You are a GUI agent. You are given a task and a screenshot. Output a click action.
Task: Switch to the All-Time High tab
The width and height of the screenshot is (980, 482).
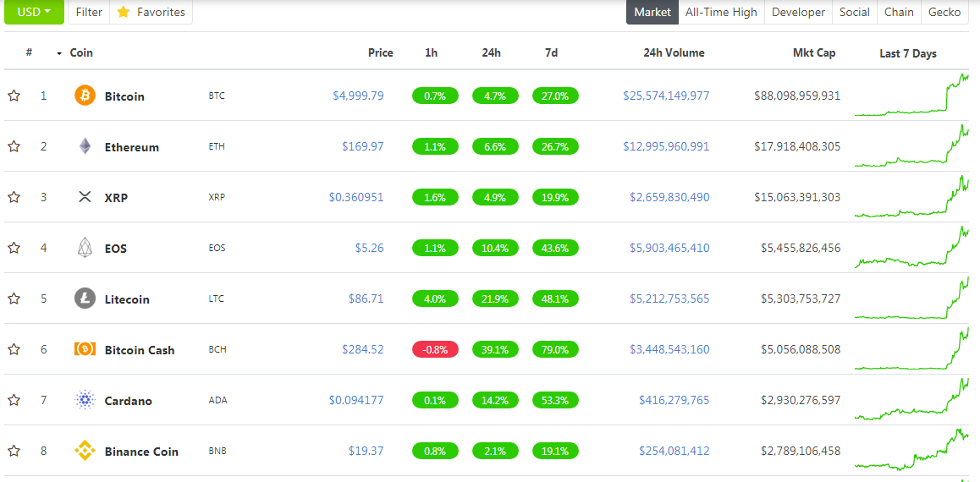click(x=721, y=12)
